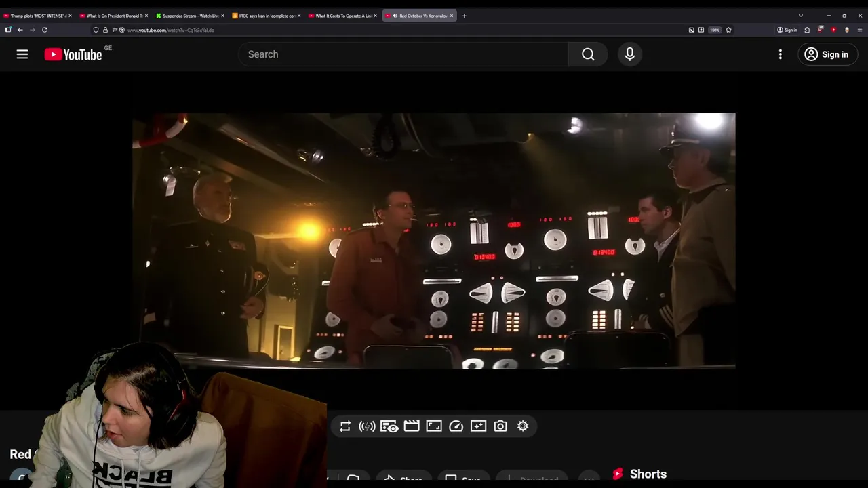The image size is (868, 488).
Task: Play or pause the Red October video
Action: (x=434, y=241)
